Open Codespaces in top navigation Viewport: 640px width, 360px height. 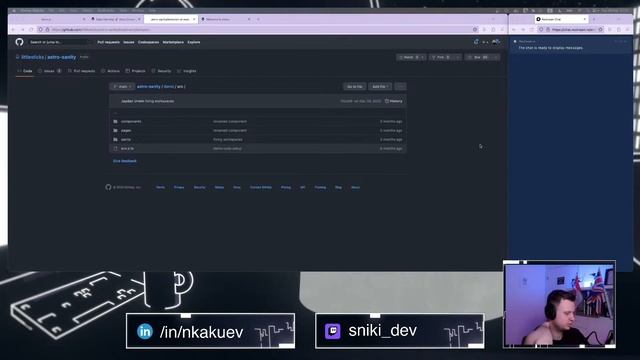(148, 42)
